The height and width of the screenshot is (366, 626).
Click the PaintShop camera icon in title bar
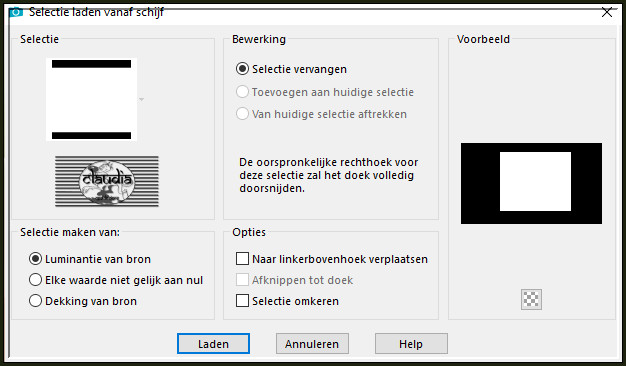(x=16, y=12)
